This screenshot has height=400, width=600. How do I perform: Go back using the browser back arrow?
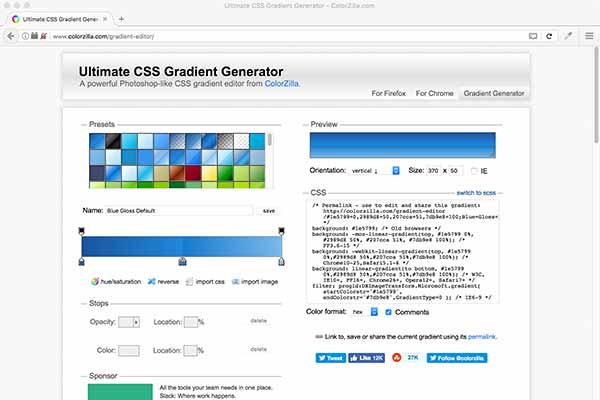(x=11, y=36)
